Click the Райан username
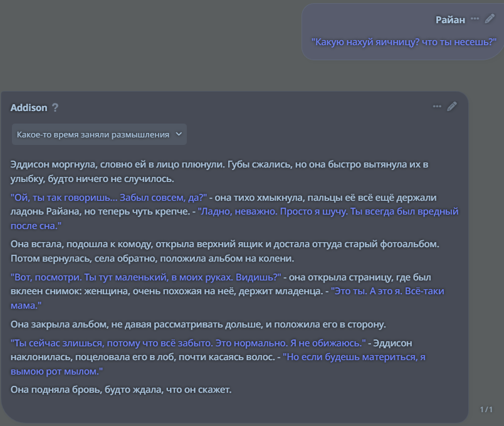This screenshot has height=426, width=504. (x=450, y=19)
